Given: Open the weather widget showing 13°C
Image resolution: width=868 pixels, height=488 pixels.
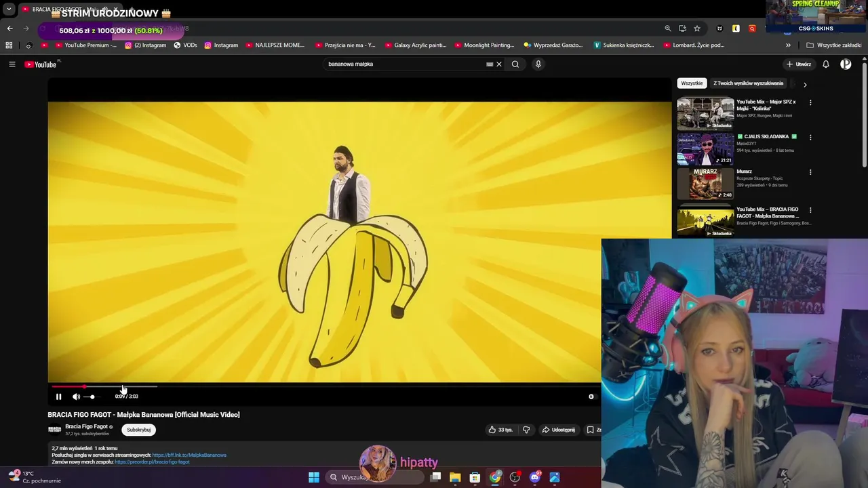Looking at the screenshot, I should pos(34,477).
